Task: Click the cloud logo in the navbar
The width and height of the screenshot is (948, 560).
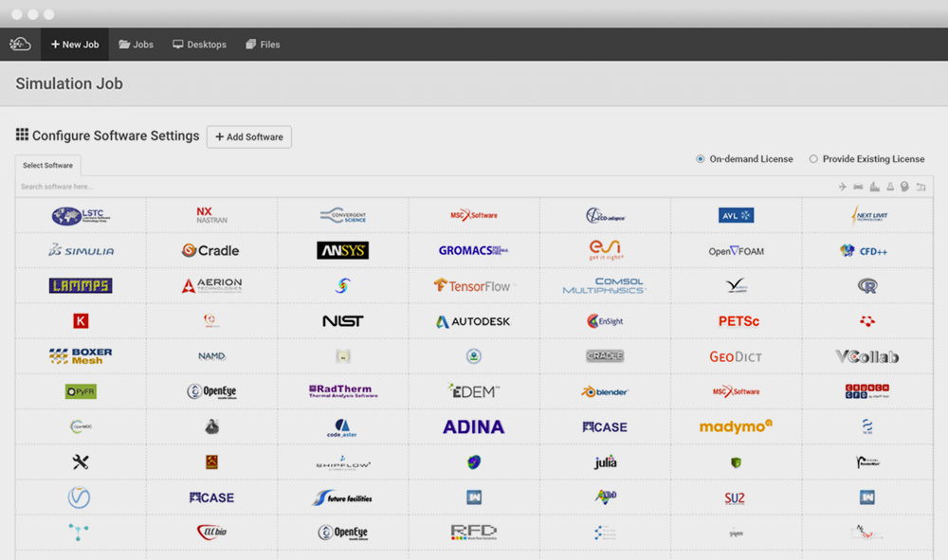Action: click(x=20, y=45)
